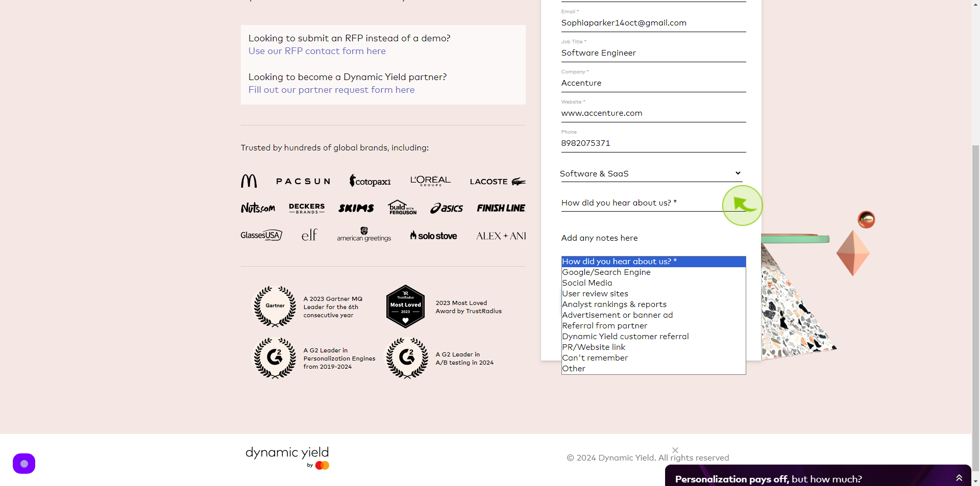Select PR/Website link option
The width and height of the screenshot is (980, 486).
653,347
